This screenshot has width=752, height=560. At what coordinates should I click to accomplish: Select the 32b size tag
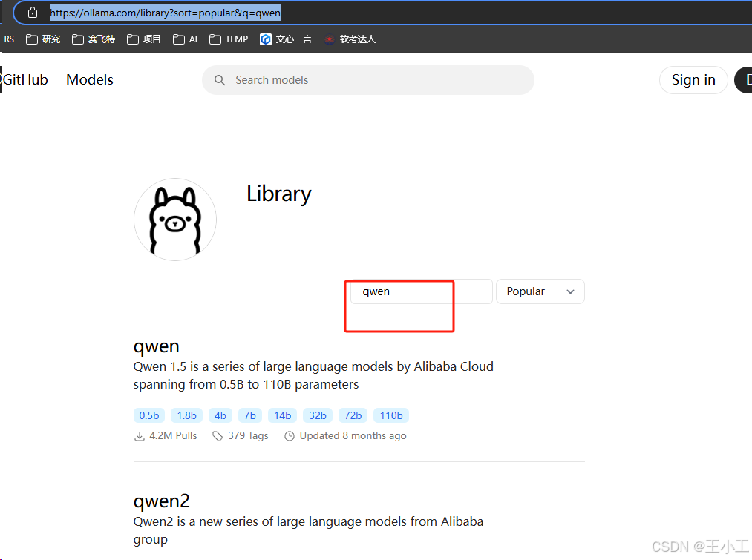coord(318,415)
